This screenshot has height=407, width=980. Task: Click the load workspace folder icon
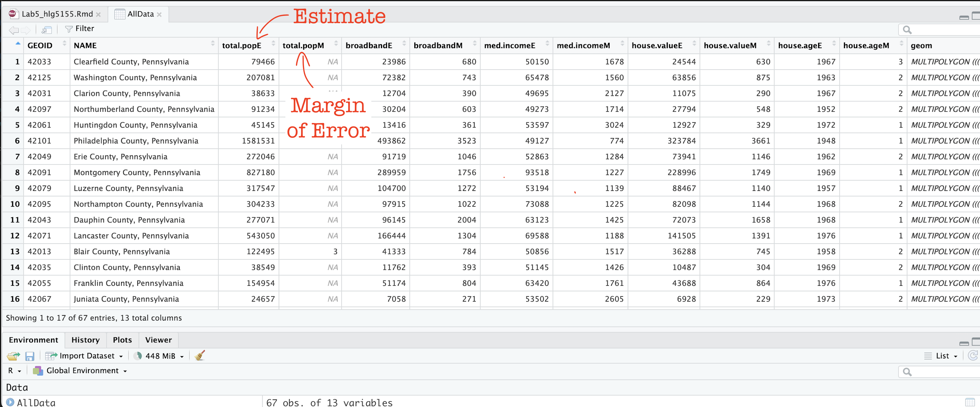coord(13,356)
